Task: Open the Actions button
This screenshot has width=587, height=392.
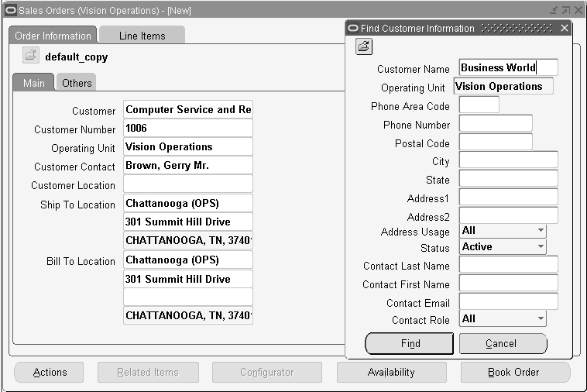Action: 49,372
